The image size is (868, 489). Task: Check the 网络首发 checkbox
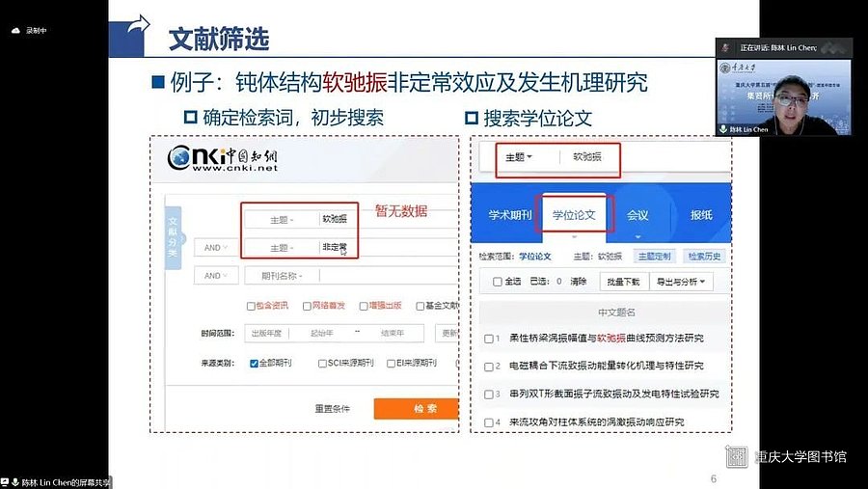click(307, 307)
